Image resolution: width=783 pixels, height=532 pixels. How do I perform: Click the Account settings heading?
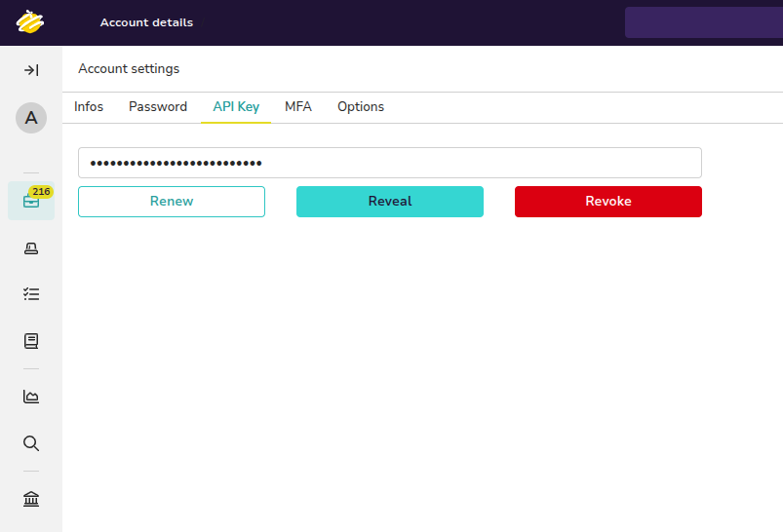[x=129, y=69]
